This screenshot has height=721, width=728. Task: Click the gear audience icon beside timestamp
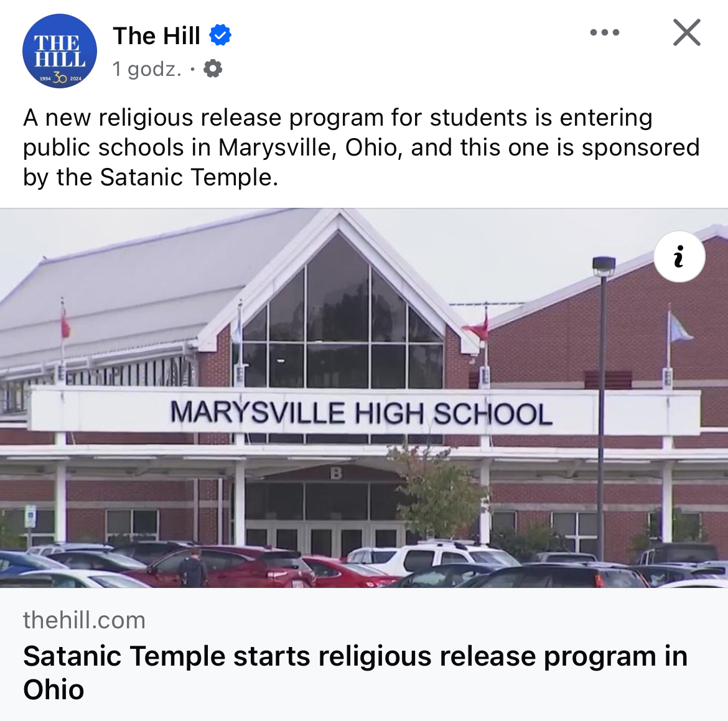pyautogui.click(x=213, y=68)
